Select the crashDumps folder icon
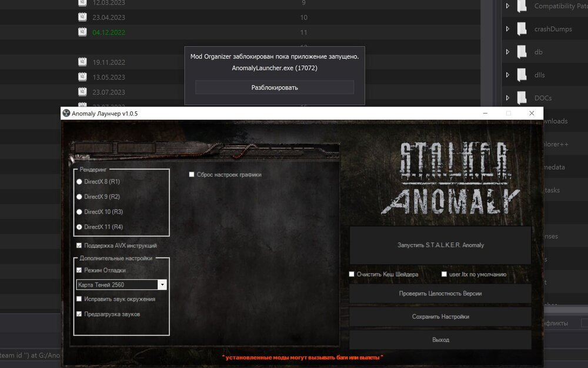The height and width of the screenshot is (368, 588). 522,29
